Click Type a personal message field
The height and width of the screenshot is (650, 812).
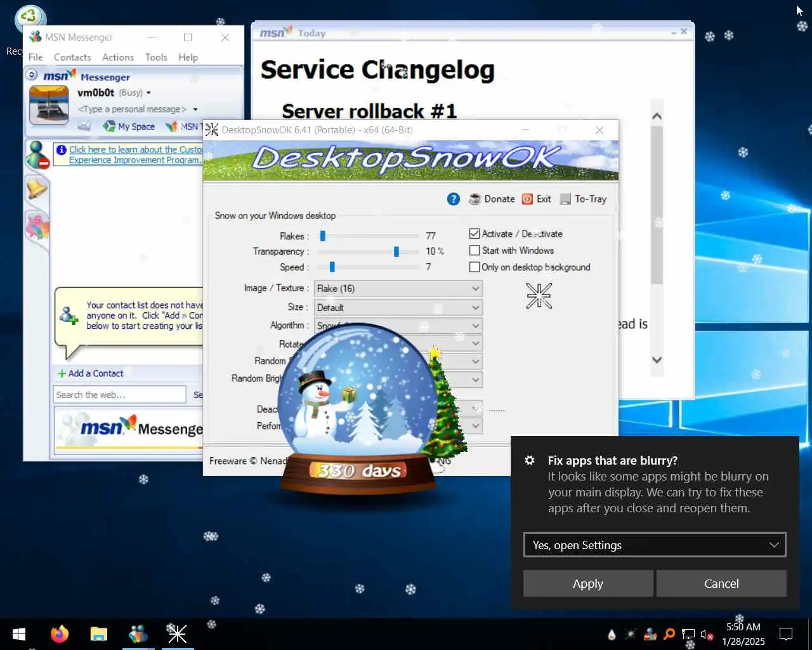(x=132, y=109)
